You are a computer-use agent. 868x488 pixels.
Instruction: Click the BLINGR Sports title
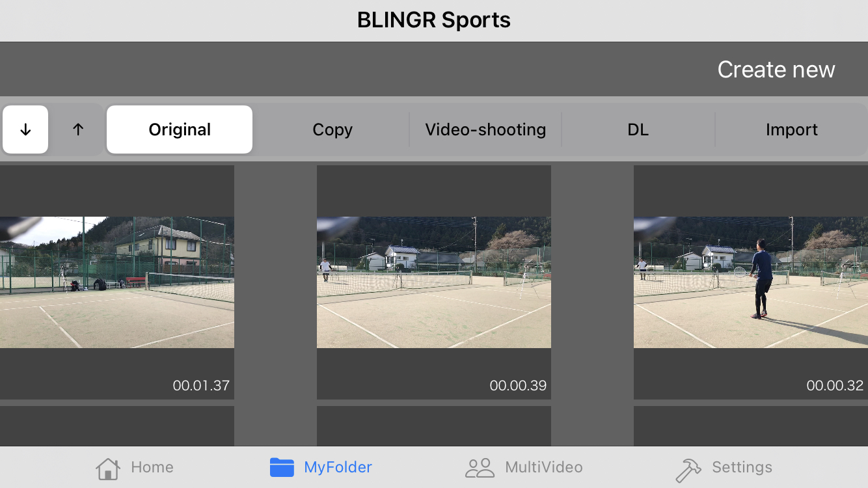(434, 20)
